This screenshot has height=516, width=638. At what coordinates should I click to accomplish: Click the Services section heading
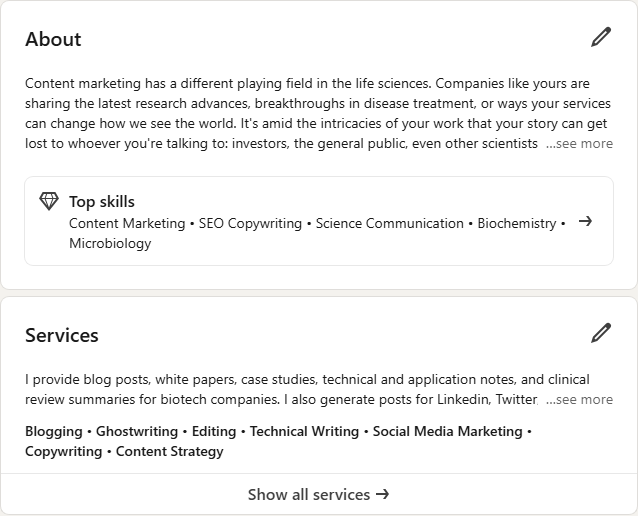[x=62, y=335]
